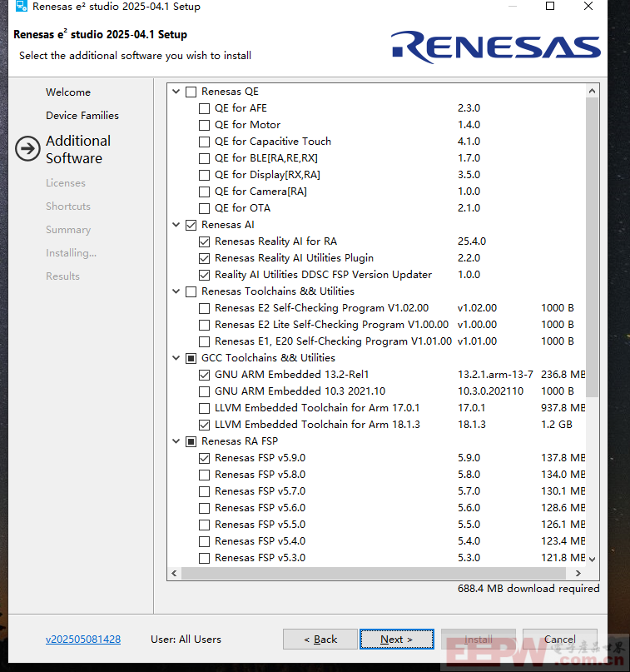Toggle Renesas RA FSP group checkbox
This screenshot has width=630, height=672.
coord(191,442)
